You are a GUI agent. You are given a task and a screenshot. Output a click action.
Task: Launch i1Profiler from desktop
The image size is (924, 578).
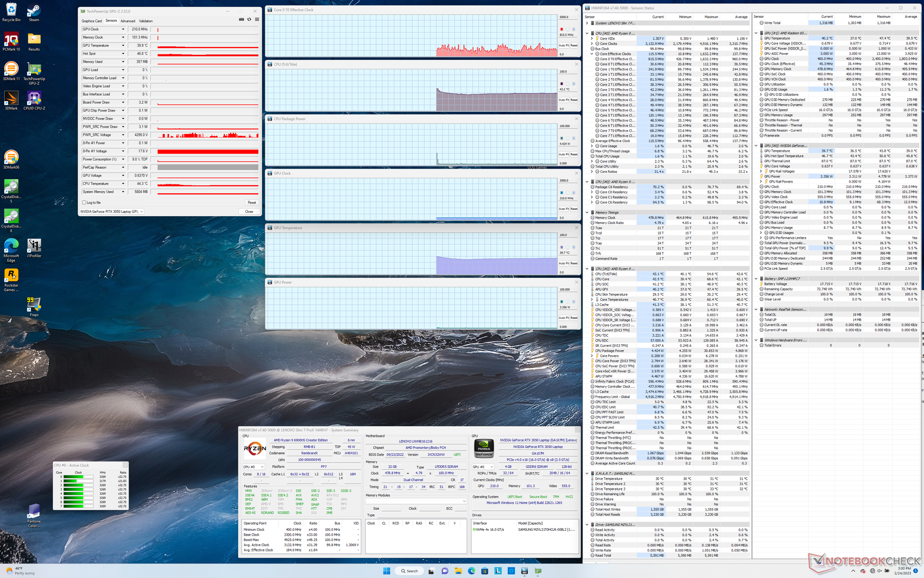point(34,248)
